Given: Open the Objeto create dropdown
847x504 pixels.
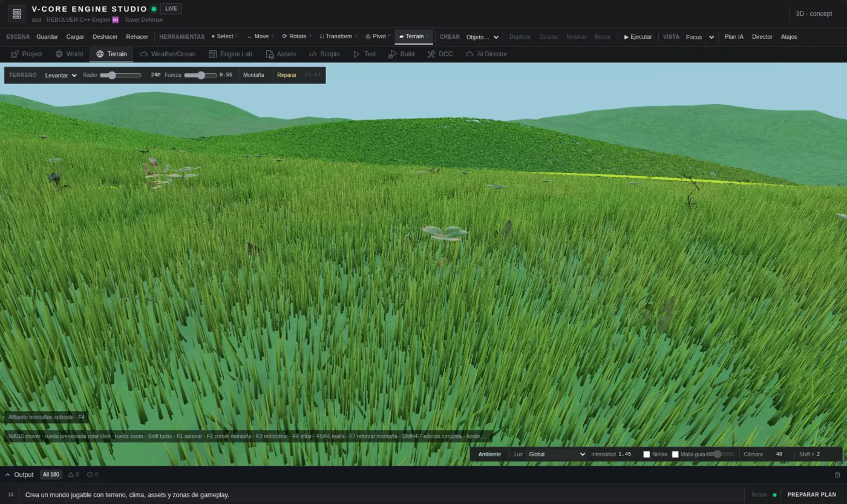Looking at the screenshot, I should click(483, 37).
